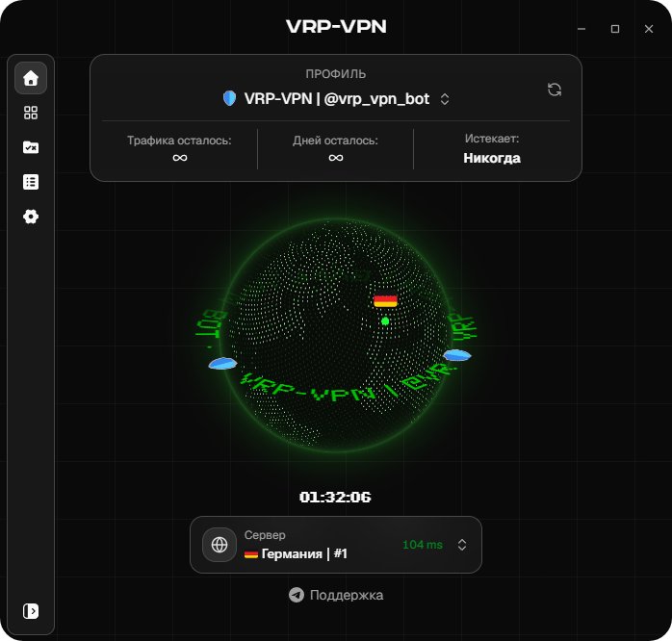Open Settings gear in the sidebar
Image resolution: width=672 pixels, height=641 pixels.
[31, 217]
